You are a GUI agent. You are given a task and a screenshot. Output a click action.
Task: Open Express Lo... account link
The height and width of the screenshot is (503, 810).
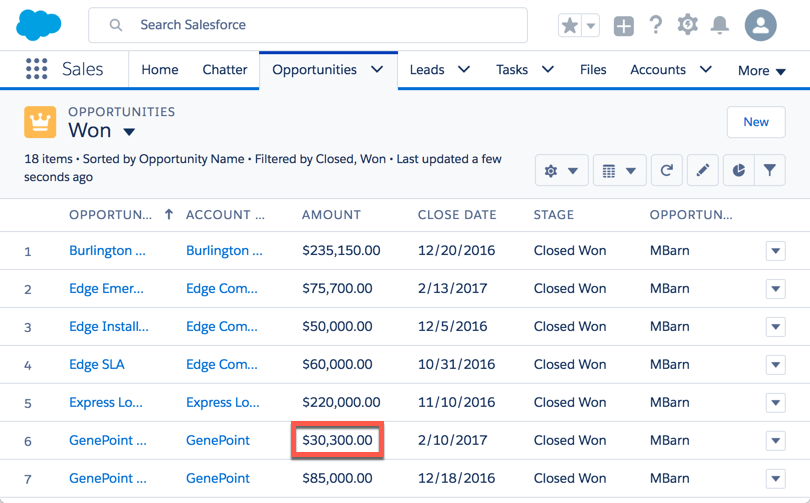click(223, 402)
